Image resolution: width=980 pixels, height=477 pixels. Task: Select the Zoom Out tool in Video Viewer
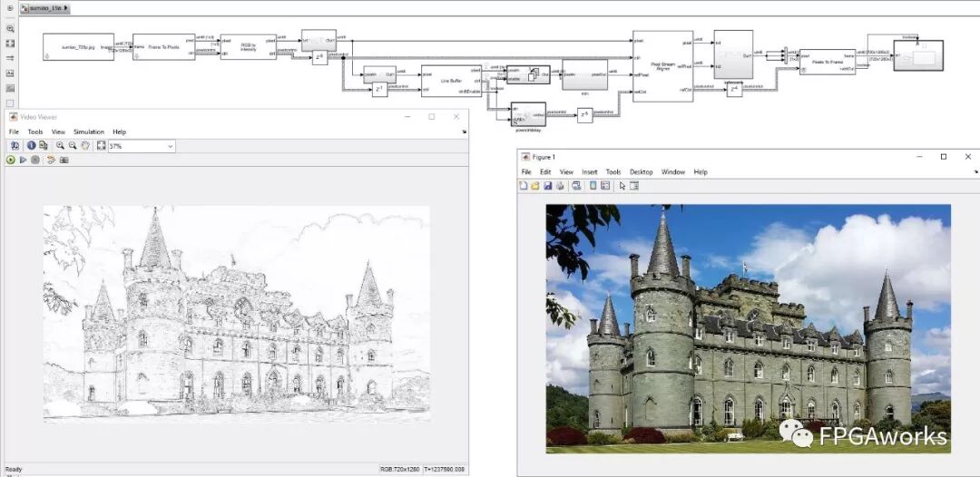pyautogui.click(x=72, y=145)
